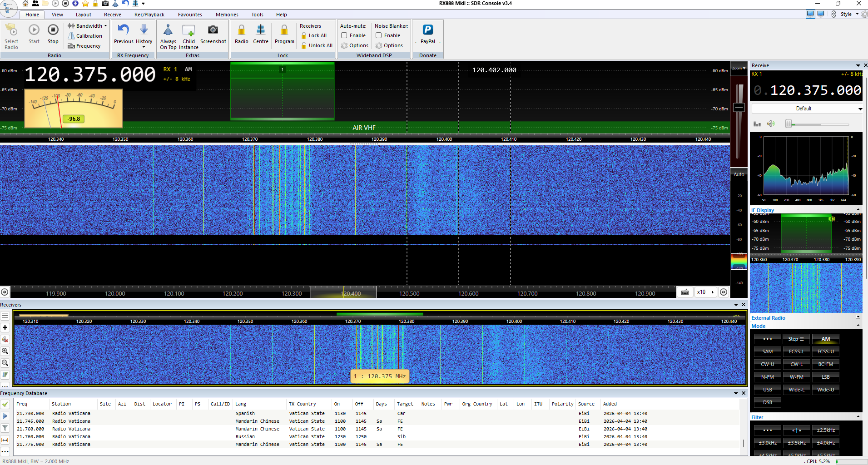The height and width of the screenshot is (465, 868).
Task: Select USB demodulation mode
Action: [x=768, y=390]
